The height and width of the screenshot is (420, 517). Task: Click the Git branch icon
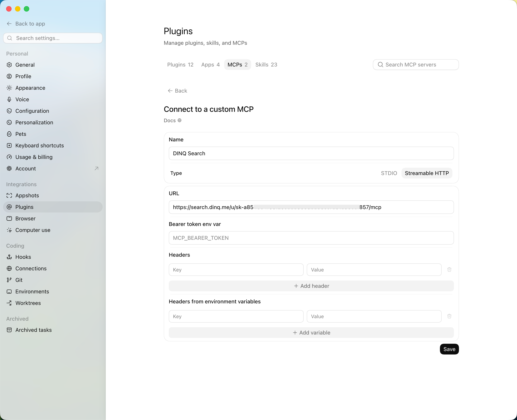(9, 280)
